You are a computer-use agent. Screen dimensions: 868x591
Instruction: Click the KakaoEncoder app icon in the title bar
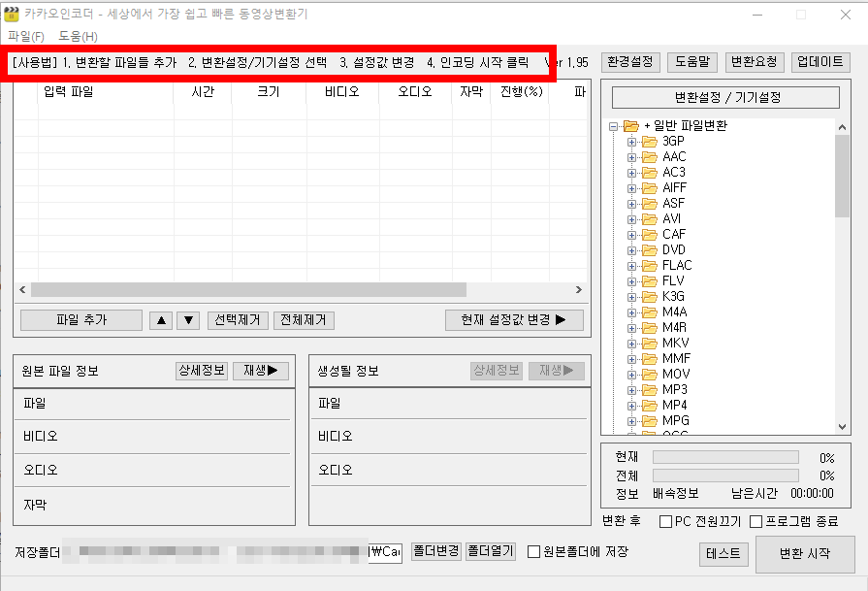14,11
